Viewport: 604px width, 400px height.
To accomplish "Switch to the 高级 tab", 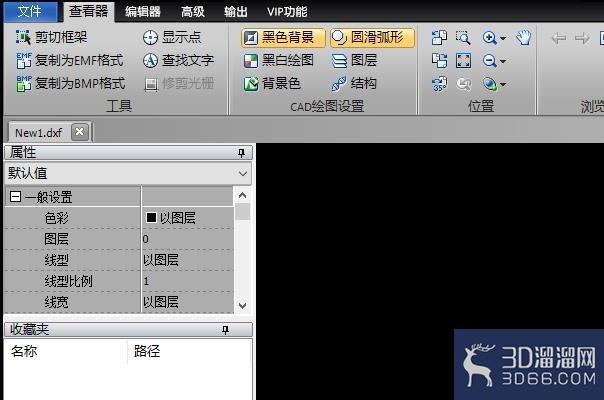I will (x=193, y=12).
